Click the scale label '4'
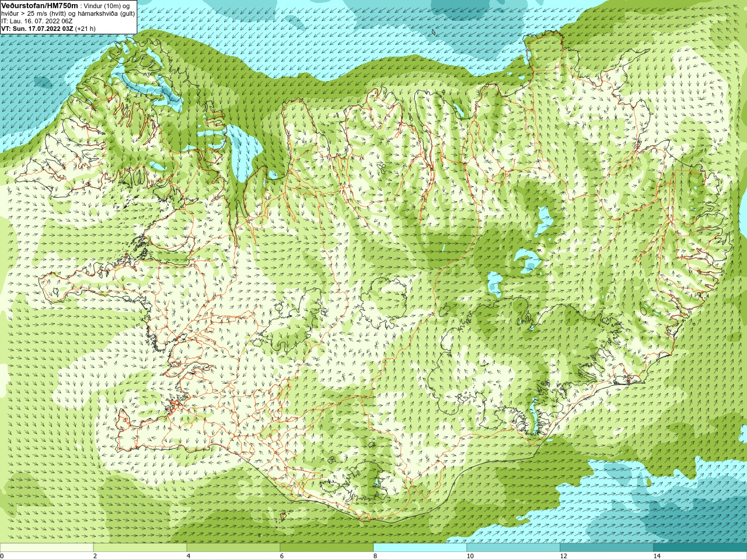This screenshot has height=560, width=747. click(189, 556)
